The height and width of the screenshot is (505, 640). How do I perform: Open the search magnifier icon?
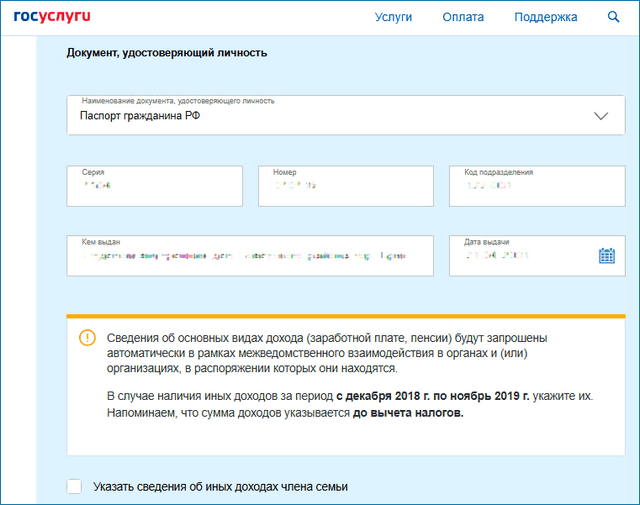tap(613, 17)
